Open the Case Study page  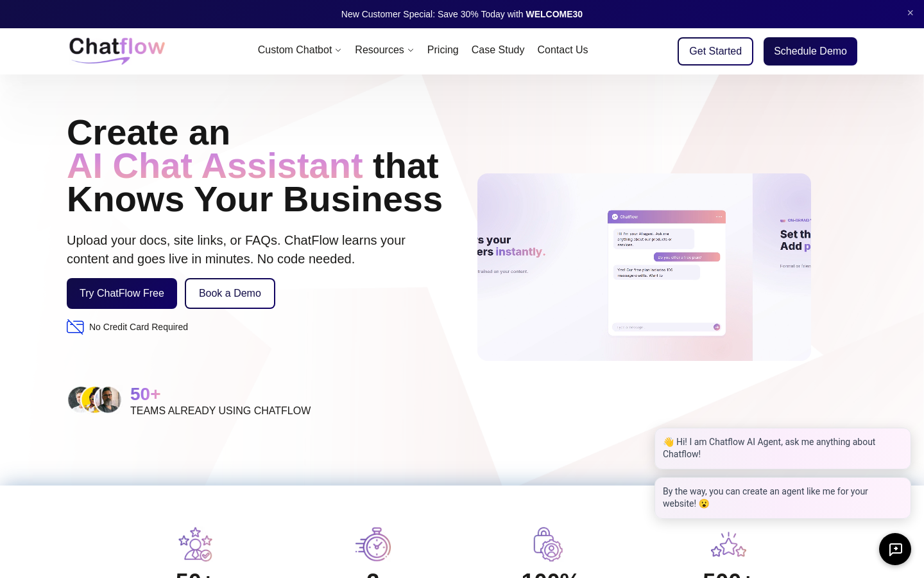(x=498, y=50)
